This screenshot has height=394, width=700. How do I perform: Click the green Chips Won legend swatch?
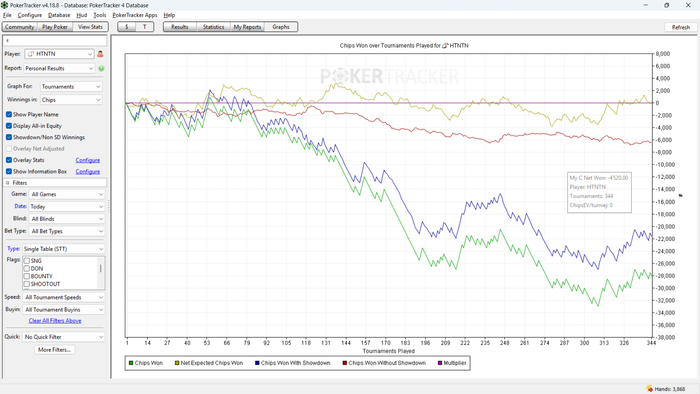(x=131, y=363)
